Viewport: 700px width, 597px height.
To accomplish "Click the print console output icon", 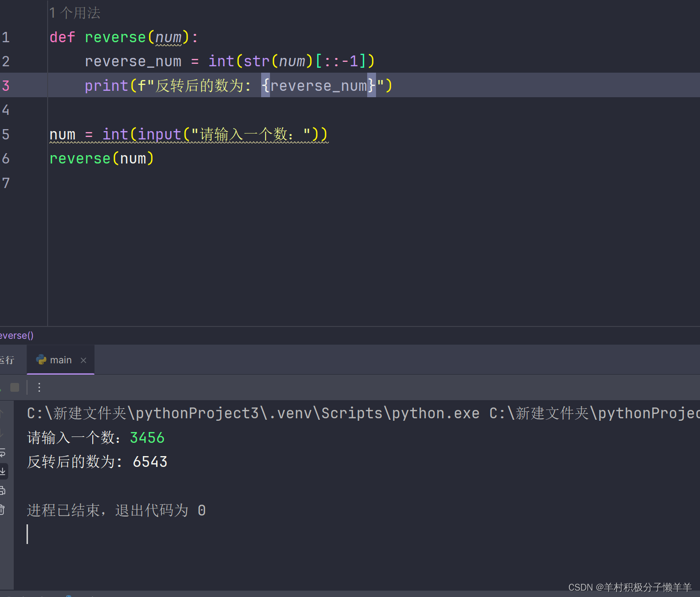I will [x=2, y=490].
